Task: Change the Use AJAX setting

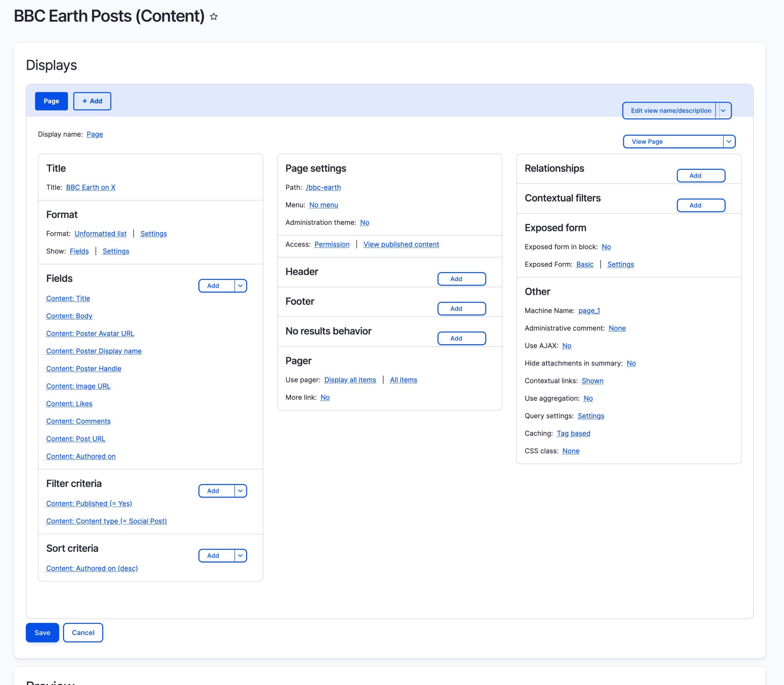Action: [x=567, y=346]
